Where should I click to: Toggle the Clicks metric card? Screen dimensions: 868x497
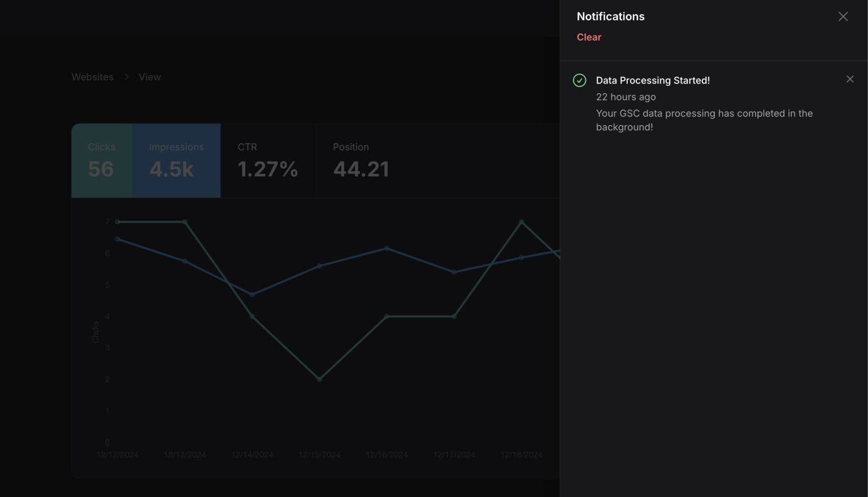[x=102, y=160]
